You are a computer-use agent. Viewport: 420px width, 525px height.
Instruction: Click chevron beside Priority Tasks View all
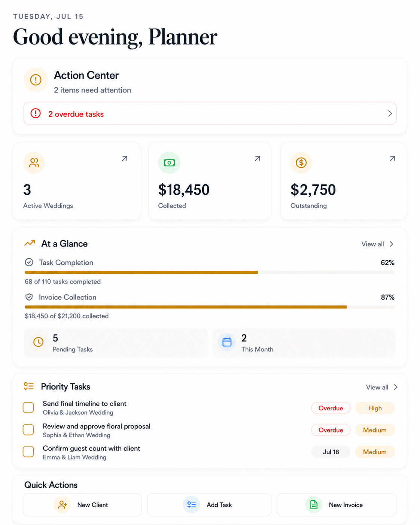pos(396,387)
